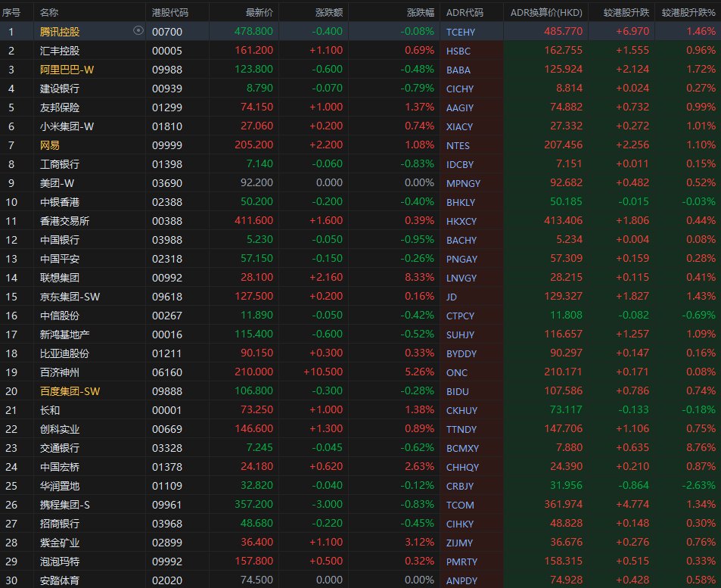The image size is (721, 588).
Task: Click the HSBC ADR code
Action: tap(458, 51)
